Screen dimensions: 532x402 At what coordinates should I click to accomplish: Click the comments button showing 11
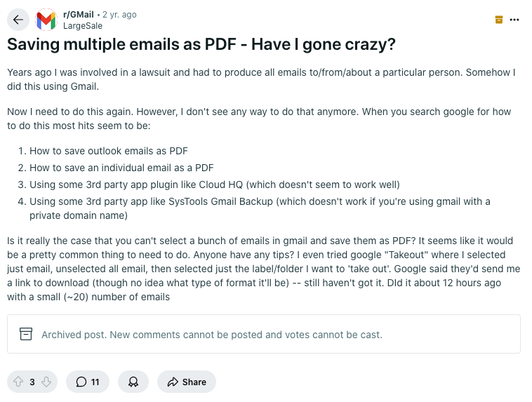(x=88, y=382)
